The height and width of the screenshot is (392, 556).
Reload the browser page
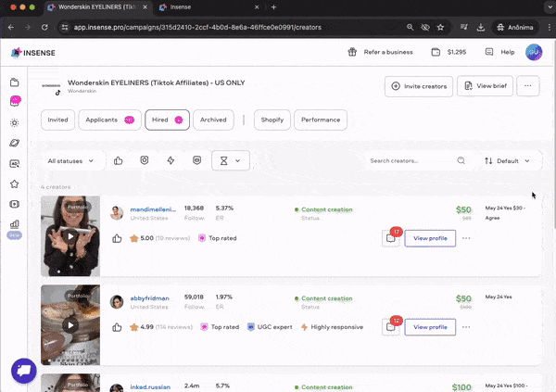point(44,27)
